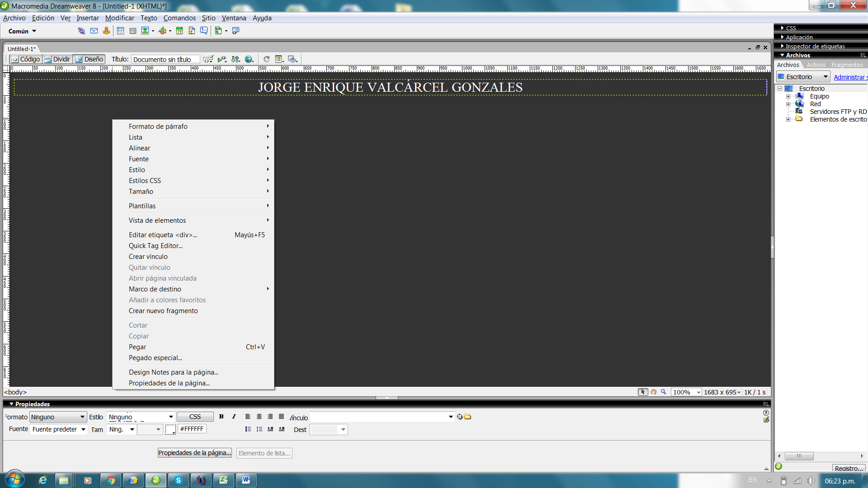Click Preview in browser globe icon
The height and width of the screenshot is (488, 868).
(x=249, y=59)
